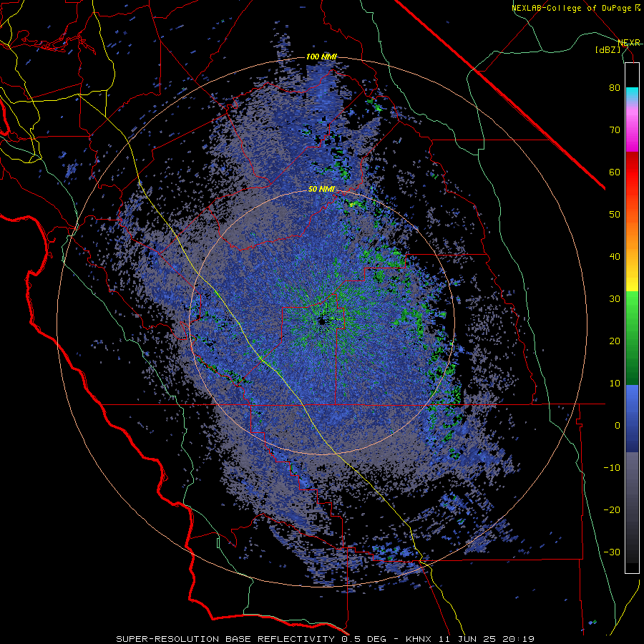The width and height of the screenshot is (644, 644).
Task: Click the 50 value on the dBZ scale
Action: pyautogui.click(x=615, y=215)
